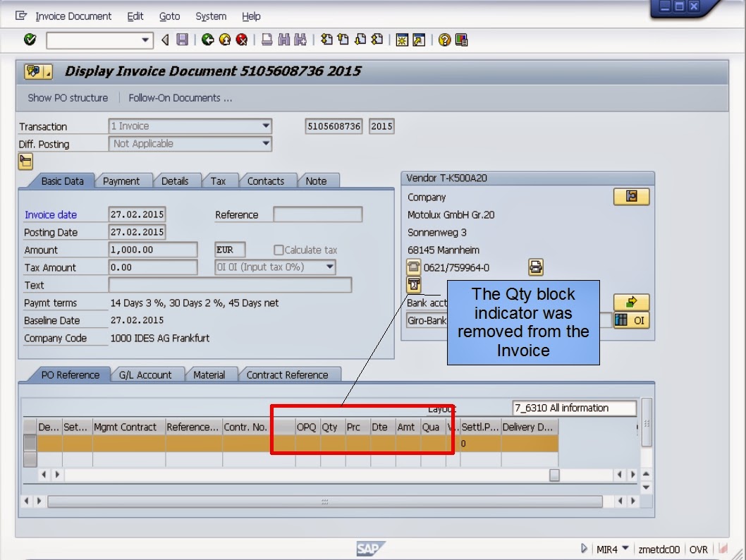Save the invoice document
Screen dimensions: 746x560
[182, 40]
